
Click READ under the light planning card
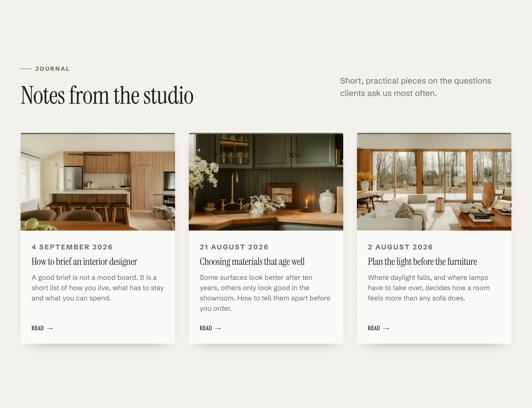coord(378,328)
